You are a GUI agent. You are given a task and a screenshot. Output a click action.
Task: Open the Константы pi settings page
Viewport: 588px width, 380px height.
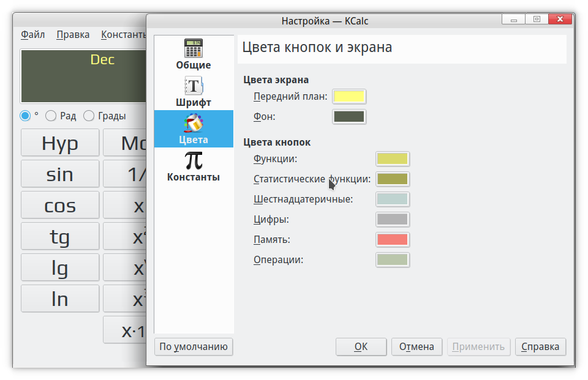(x=194, y=166)
